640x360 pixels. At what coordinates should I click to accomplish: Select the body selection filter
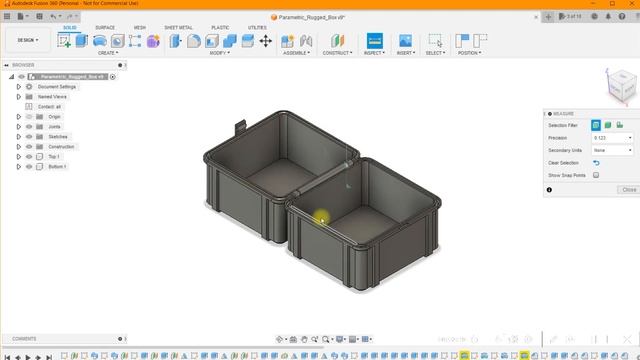tap(608, 125)
